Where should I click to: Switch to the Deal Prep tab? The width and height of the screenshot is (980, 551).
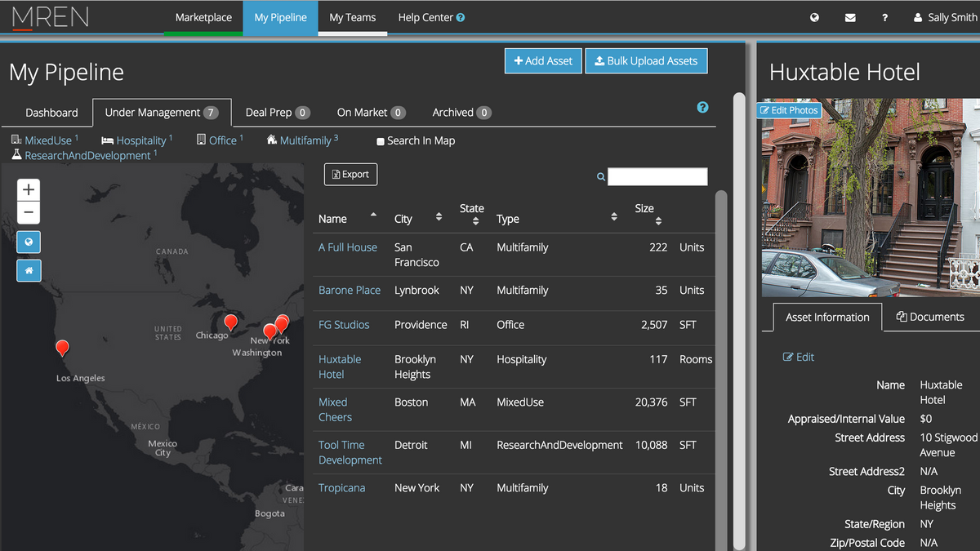point(278,113)
